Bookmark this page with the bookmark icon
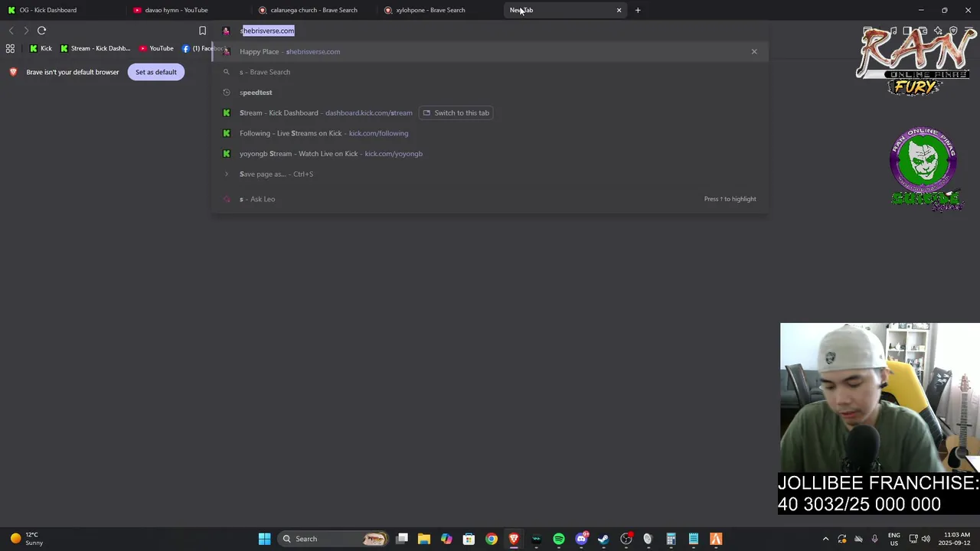The height and width of the screenshot is (551, 980). tap(202, 31)
